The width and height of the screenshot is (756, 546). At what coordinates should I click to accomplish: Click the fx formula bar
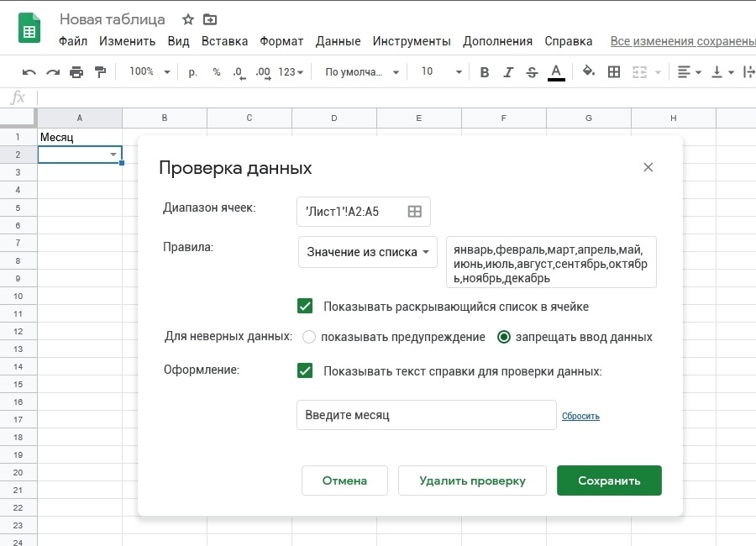tap(396, 97)
